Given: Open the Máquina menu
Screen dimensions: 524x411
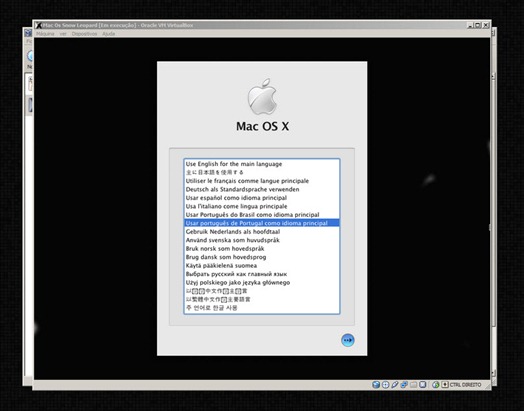Looking at the screenshot, I should (x=45, y=34).
